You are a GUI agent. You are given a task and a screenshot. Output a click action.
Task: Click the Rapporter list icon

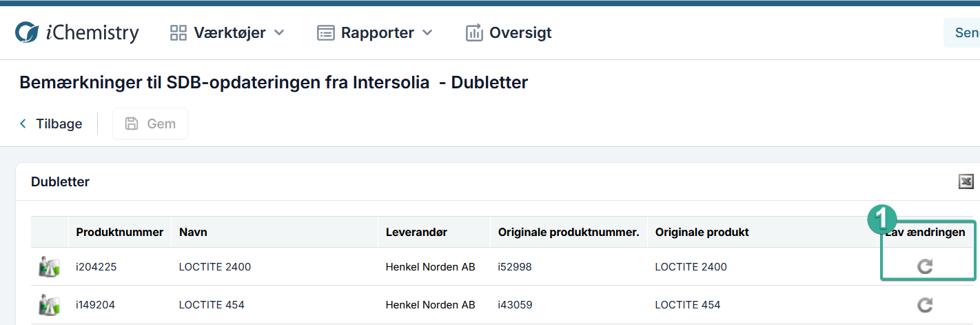325,32
